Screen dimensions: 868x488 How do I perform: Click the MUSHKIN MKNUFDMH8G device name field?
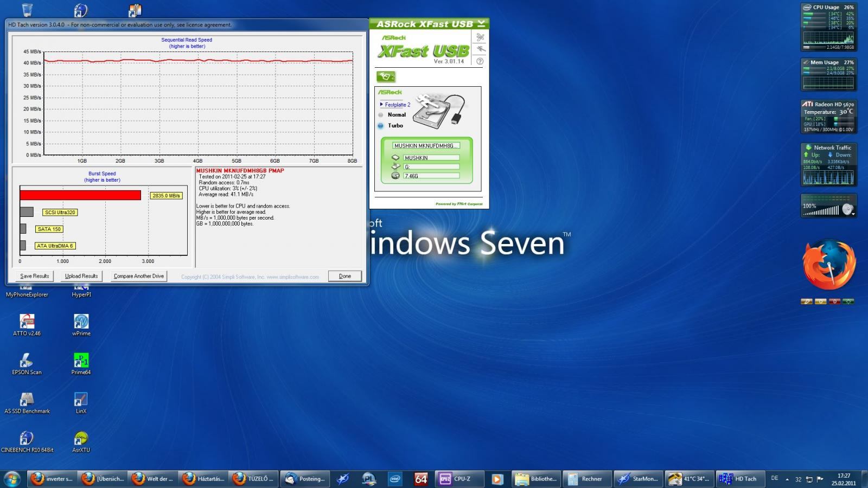(x=426, y=146)
